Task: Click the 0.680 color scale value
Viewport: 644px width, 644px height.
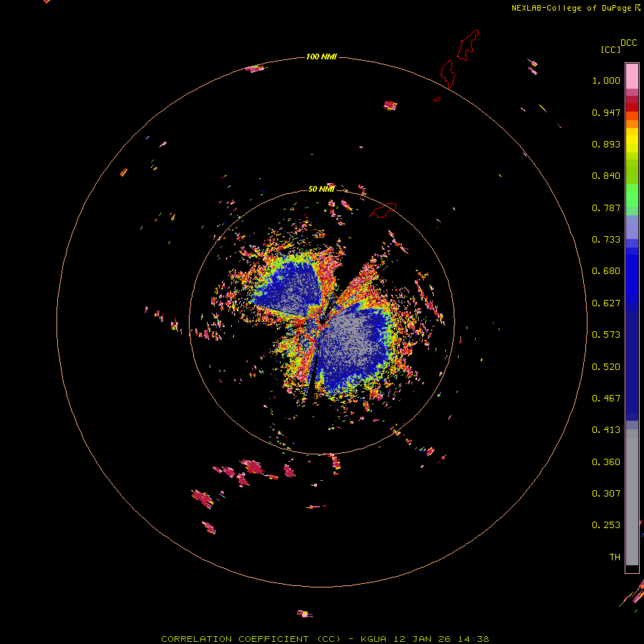Action: coord(606,271)
